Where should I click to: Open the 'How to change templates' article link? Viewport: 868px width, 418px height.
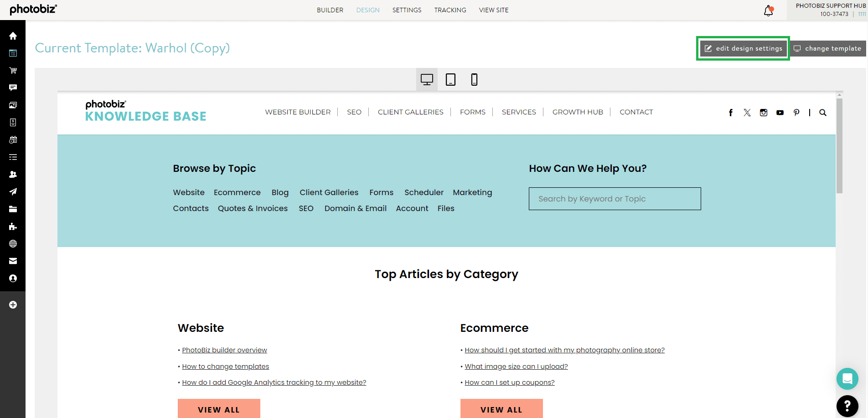pos(226,366)
